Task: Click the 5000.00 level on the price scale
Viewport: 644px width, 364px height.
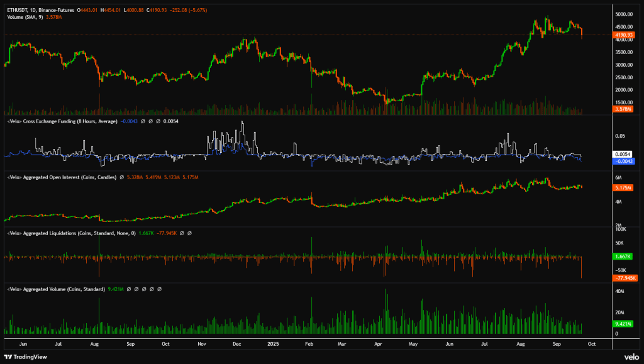Action: click(x=625, y=14)
